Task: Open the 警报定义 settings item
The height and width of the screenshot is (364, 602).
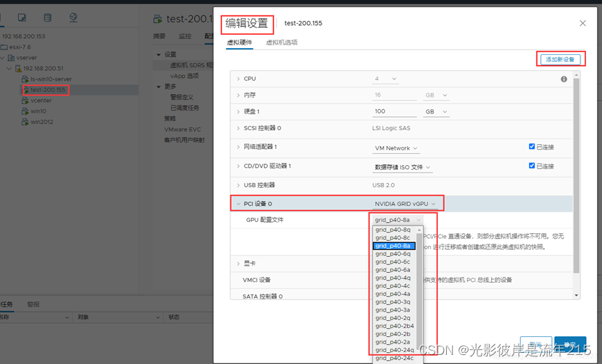Action: point(182,97)
